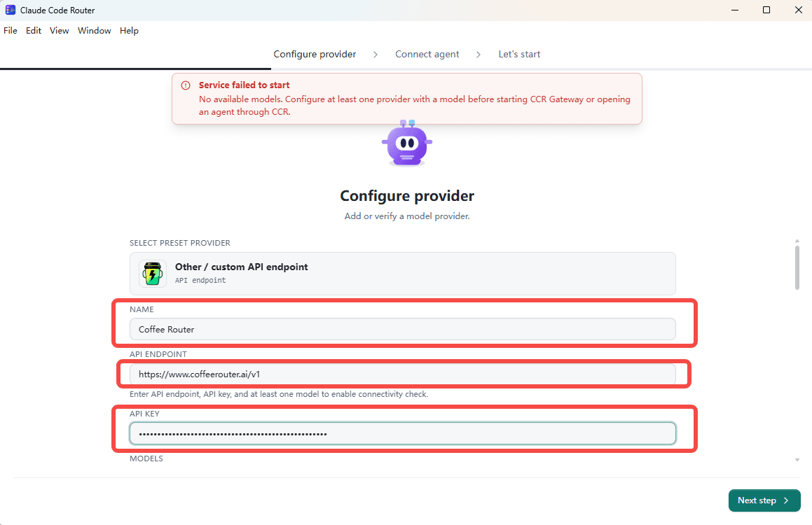Open the Window menu

coord(95,31)
